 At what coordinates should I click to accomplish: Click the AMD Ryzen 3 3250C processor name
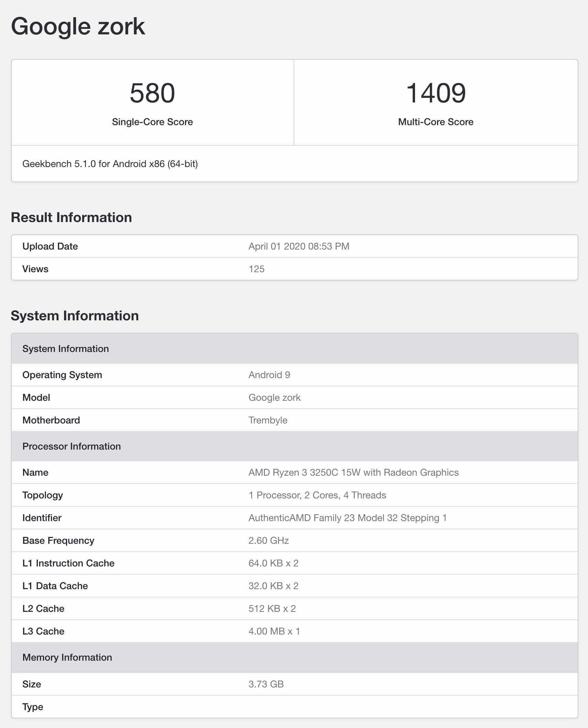pyautogui.click(x=353, y=473)
